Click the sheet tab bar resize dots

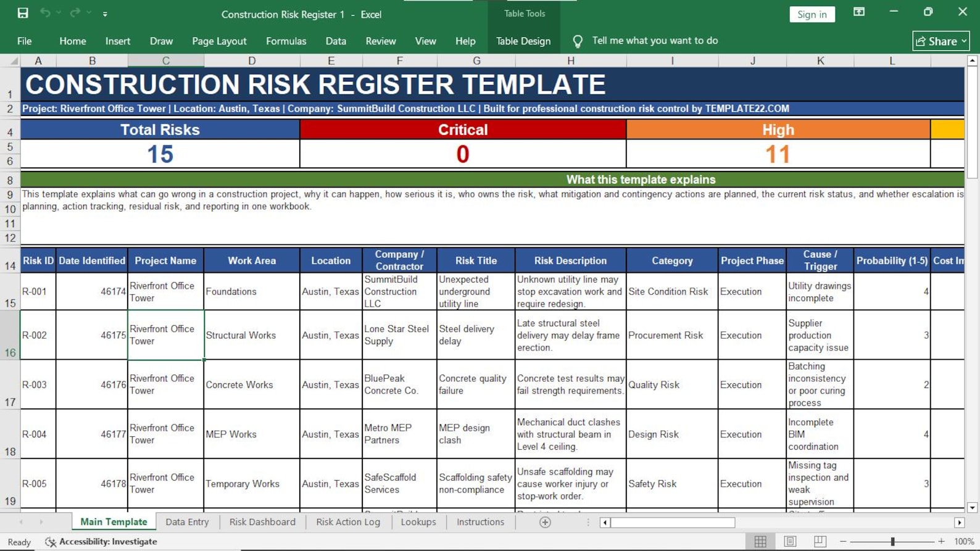pyautogui.click(x=588, y=523)
